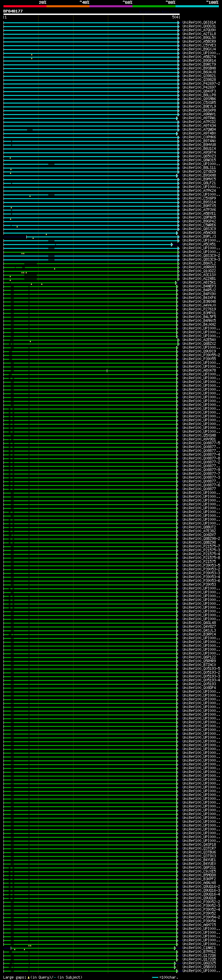Image resolution: width=222 pixels, height=980 pixels.
Task: Select hit label UniRef100_Q8S3C9-3
Action: (x=201, y=259)
